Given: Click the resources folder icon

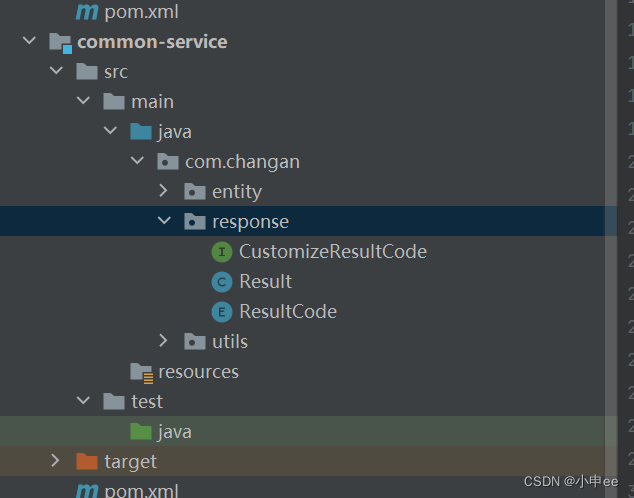Looking at the screenshot, I should click(x=142, y=372).
